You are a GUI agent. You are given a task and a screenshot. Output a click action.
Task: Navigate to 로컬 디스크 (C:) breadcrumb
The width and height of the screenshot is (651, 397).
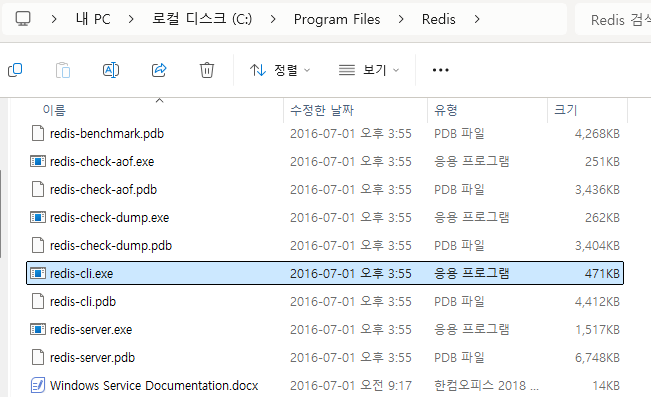pyautogui.click(x=202, y=19)
